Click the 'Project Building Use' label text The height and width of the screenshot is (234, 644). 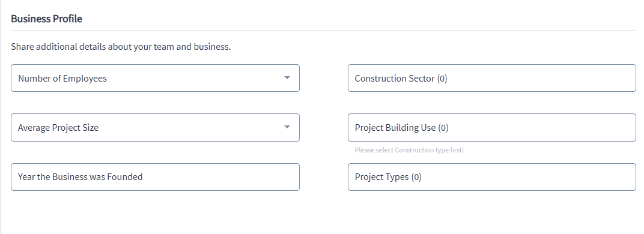[395, 128]
